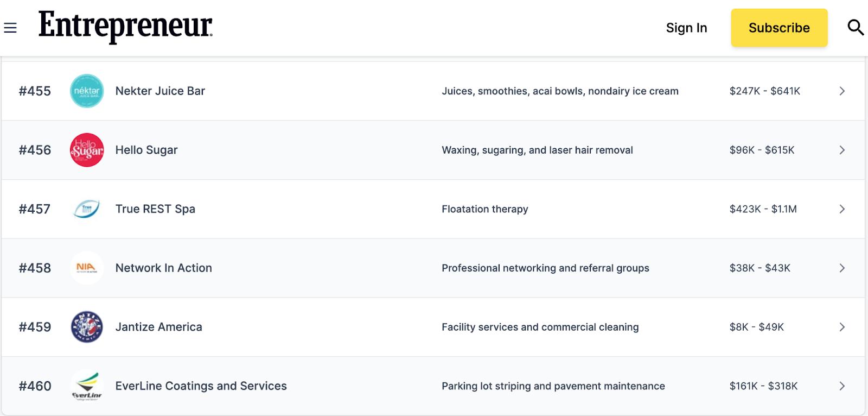This screenshot has height=416, width=868.
Task: Open the Nekter Juice Bar name link
Action: coord(160,91)
